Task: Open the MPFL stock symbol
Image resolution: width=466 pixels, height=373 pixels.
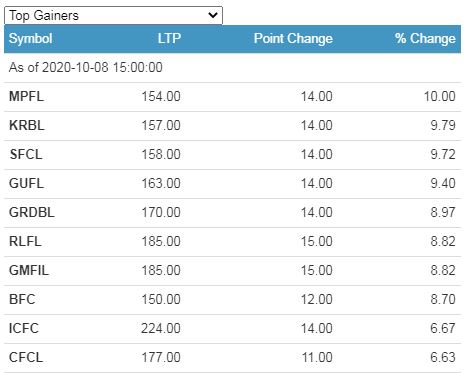Action: [26, 96]
